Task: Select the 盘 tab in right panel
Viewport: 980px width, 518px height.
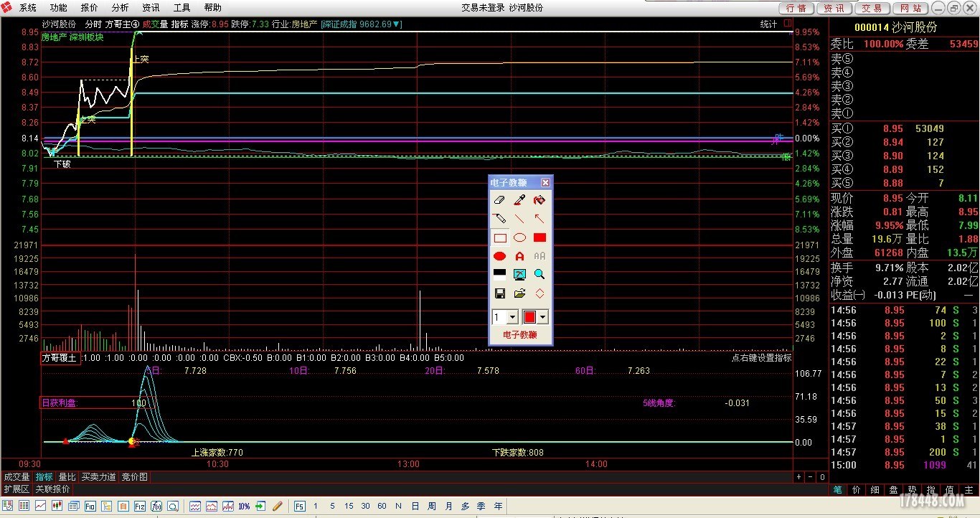Action: tap(894, 489)
